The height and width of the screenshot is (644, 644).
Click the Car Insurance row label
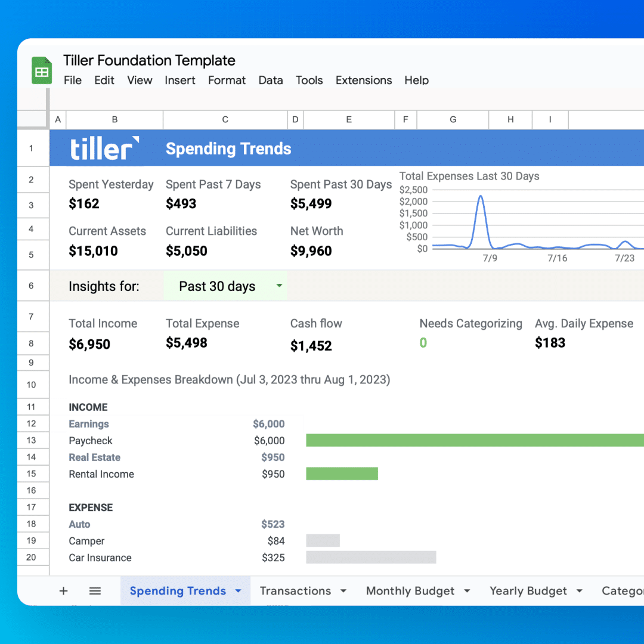[x=100, y=558]
